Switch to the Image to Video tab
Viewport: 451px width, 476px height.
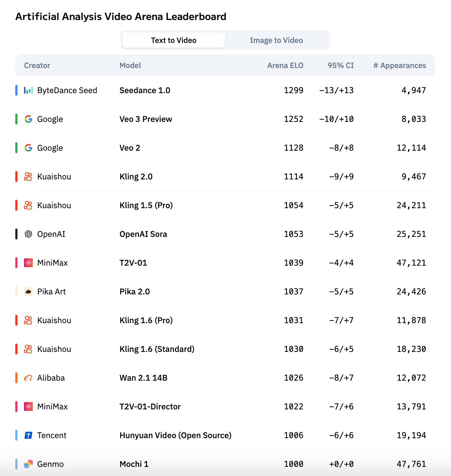[x=276, y=40]
